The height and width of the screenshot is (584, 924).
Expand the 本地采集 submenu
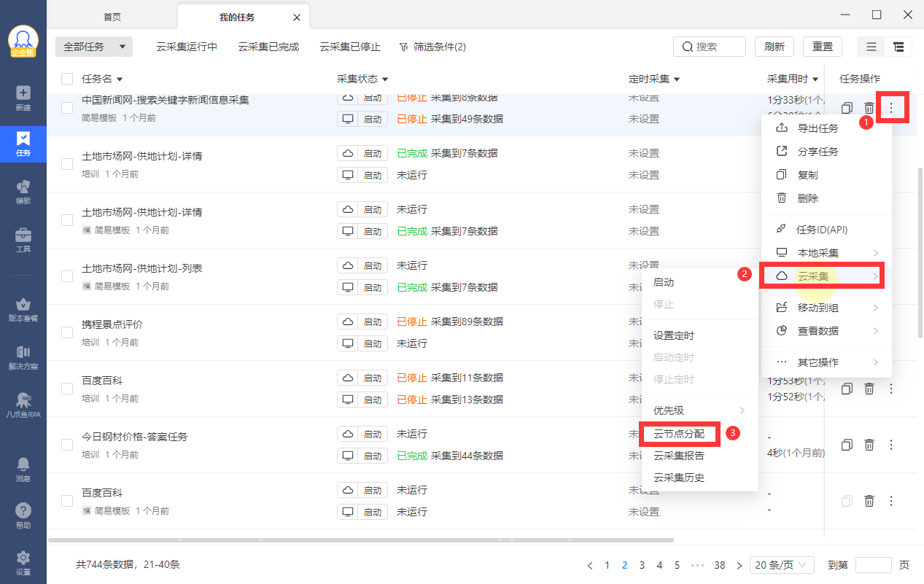[826, 253]
